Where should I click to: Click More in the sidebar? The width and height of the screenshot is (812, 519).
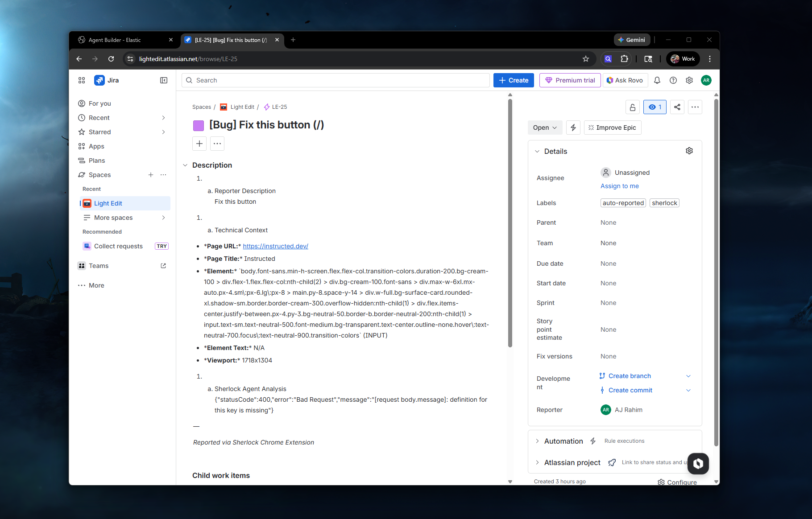click(x=122, y=285)
